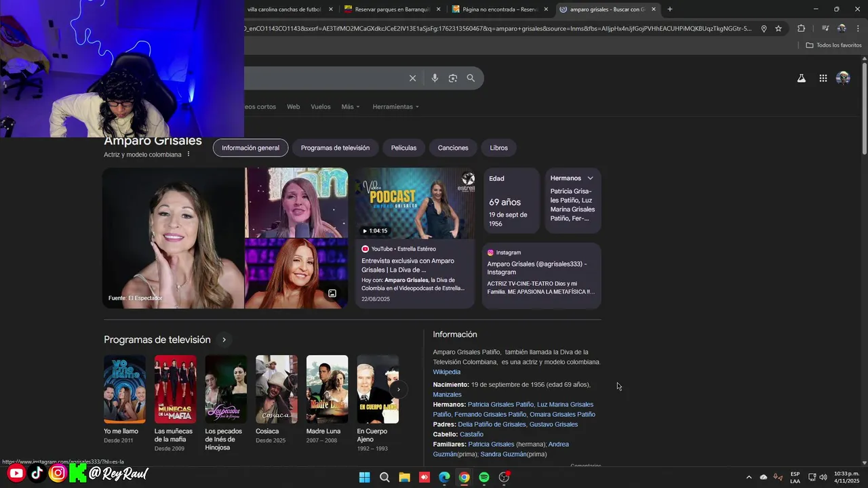Advance the TV shows carousel arrow

pos(398,389)
